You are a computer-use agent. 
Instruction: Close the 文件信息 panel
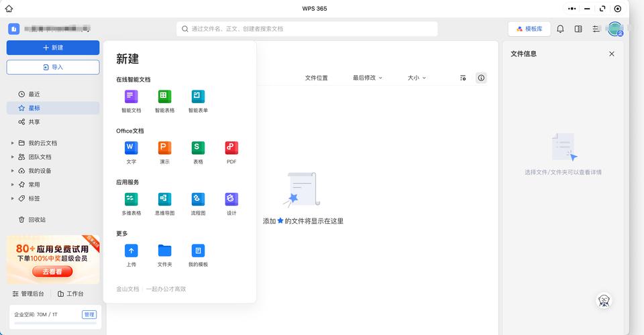612,54
